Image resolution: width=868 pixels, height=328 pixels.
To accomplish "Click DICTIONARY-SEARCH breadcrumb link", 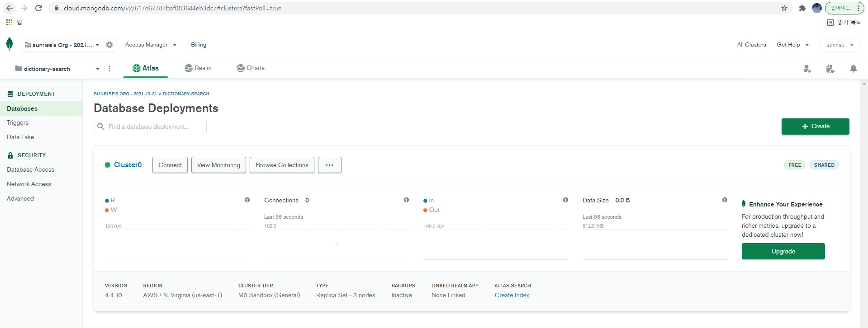I will 186,94.
